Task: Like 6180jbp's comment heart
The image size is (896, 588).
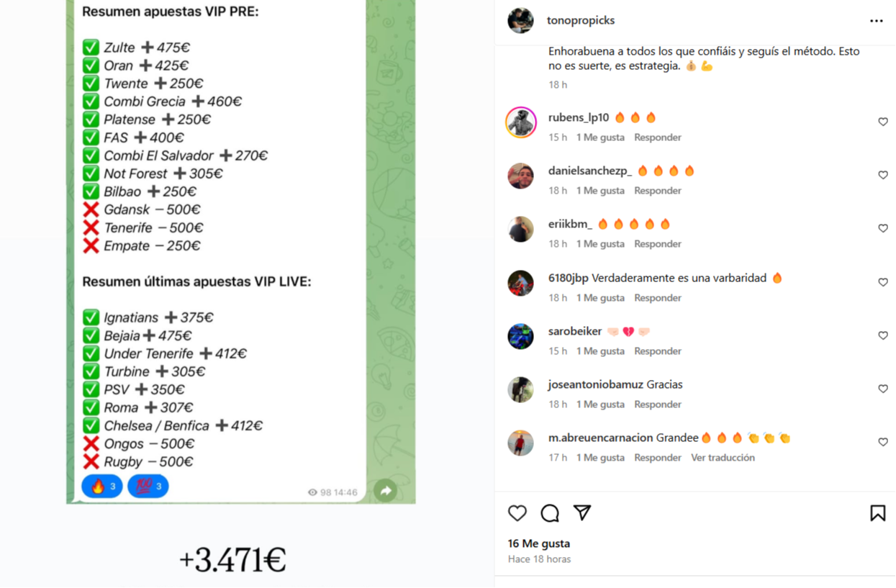Action: [x=883, y=283]
